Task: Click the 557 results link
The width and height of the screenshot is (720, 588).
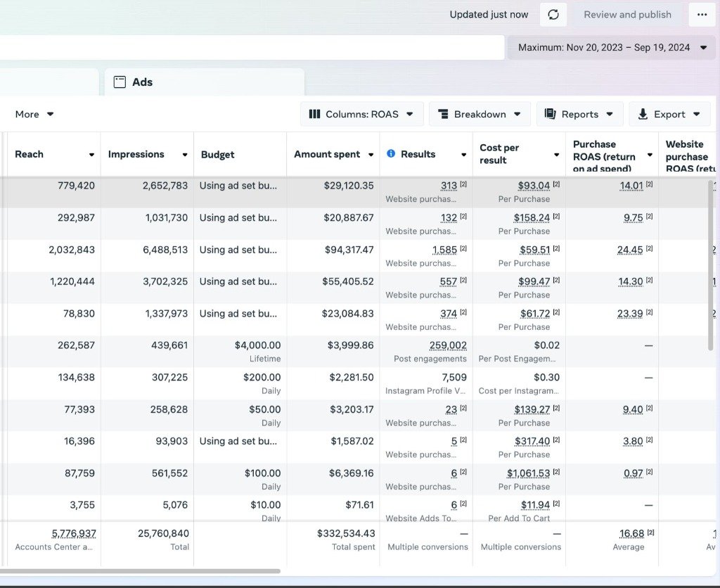Action: pos(449,281)
